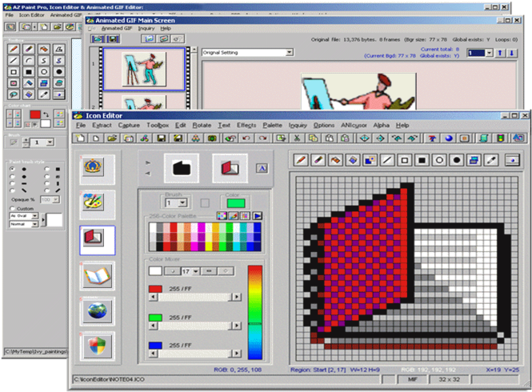
Task: Select first frame thumbnail in GIF filmstrip
Action: (x=144, y=70)
